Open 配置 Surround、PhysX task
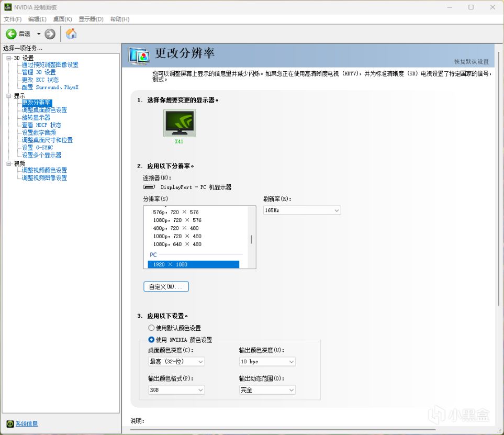504x435 pixels. coord(50,87)
